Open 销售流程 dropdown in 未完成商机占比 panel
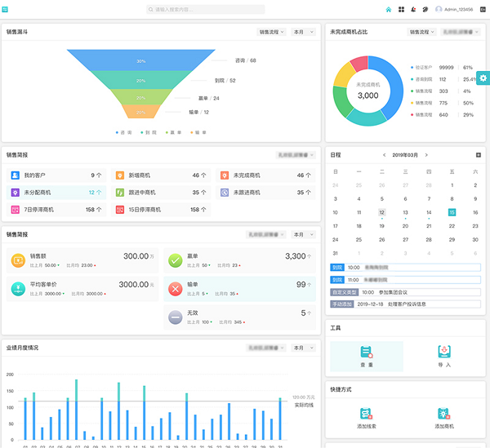Screen dimensions: 490x448 421,32
